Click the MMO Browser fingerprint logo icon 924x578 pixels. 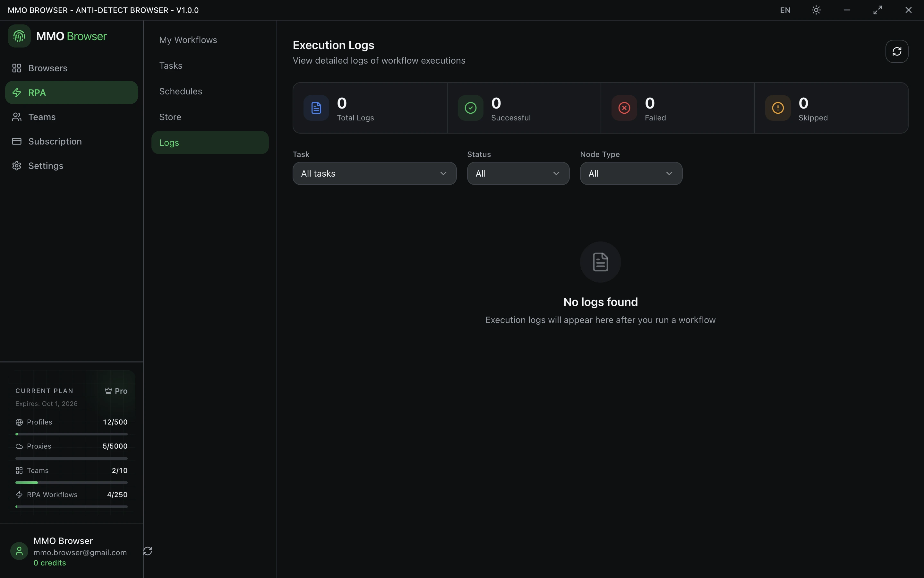point(19,36)
